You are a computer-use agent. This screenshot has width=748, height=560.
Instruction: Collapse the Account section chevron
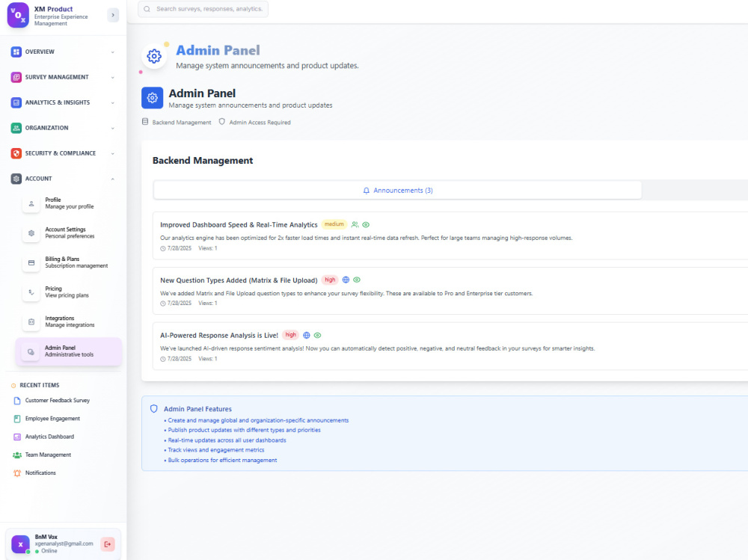(x=113, y=179)
